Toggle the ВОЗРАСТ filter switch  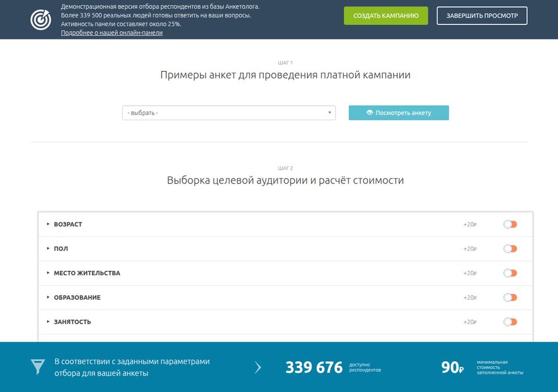pyautogui.click(x=510, y=224)
